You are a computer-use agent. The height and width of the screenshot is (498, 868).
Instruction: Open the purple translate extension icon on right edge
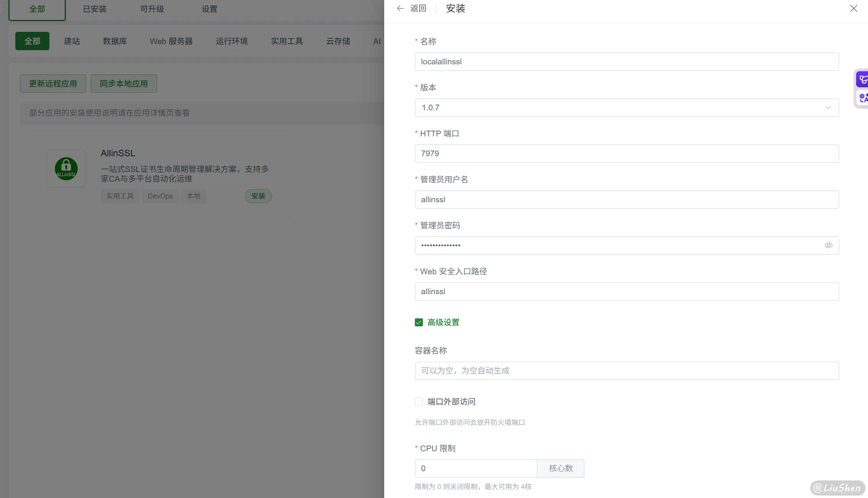(x=863, y=79)
